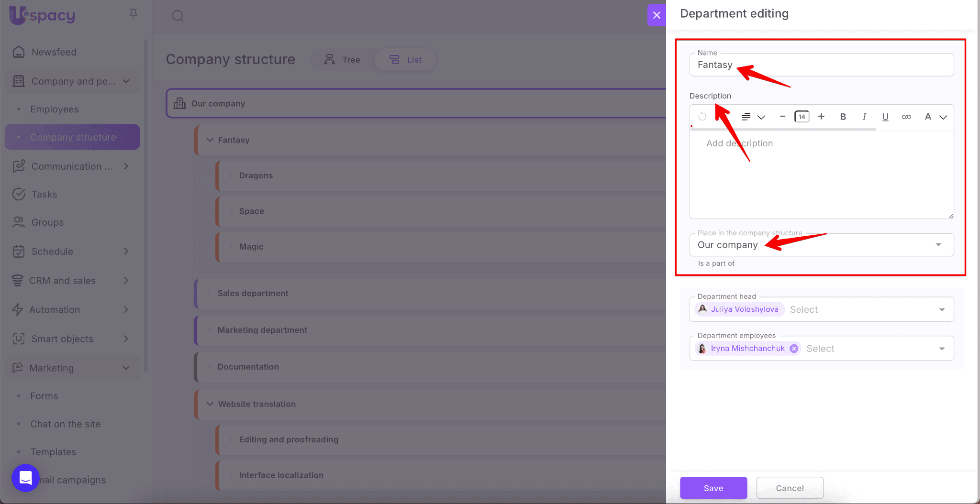Save the department changes

[x=713, y=488]
